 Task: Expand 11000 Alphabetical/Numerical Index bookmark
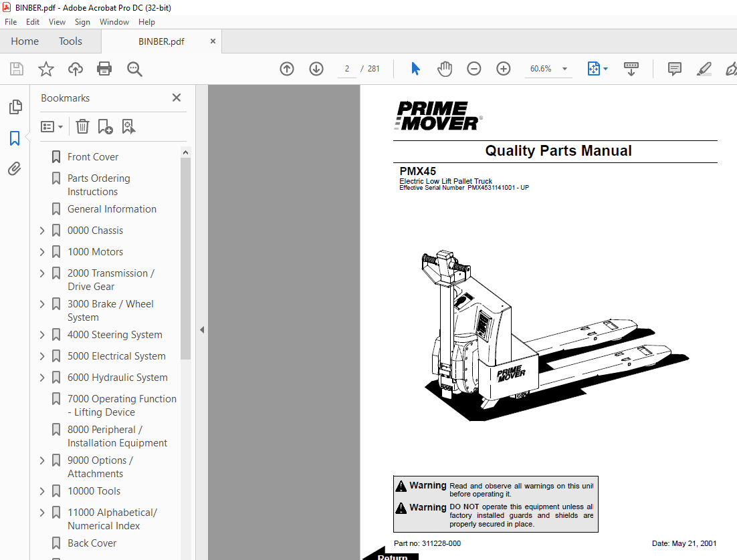click(x=42, y=513)
